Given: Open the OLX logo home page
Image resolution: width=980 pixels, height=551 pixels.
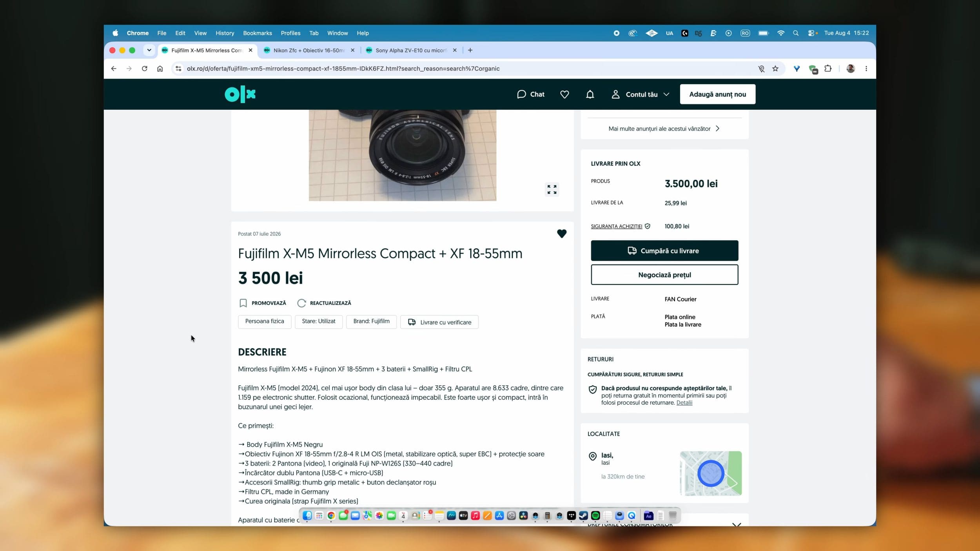Looking at the screenshot, I should (240, 94).
